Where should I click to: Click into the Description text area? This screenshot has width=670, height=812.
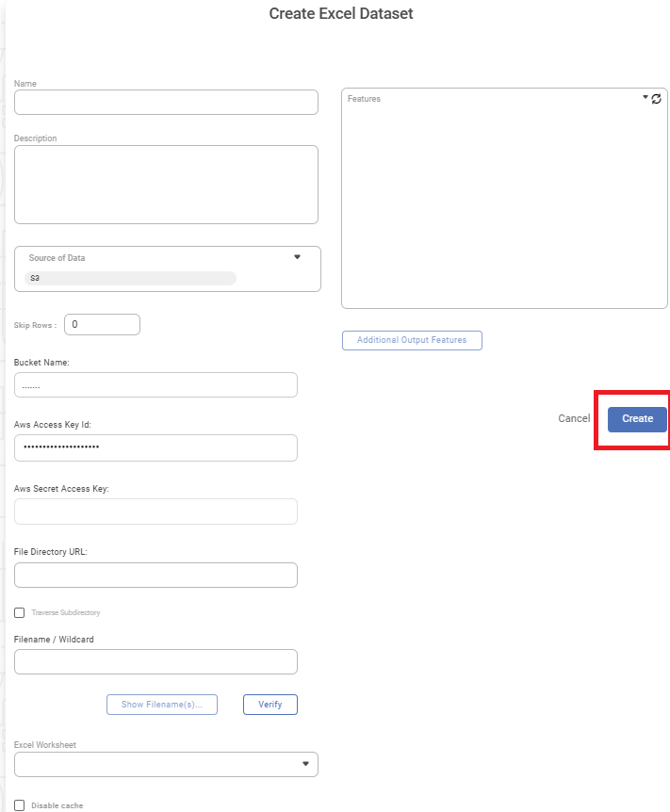coord(166,185)
